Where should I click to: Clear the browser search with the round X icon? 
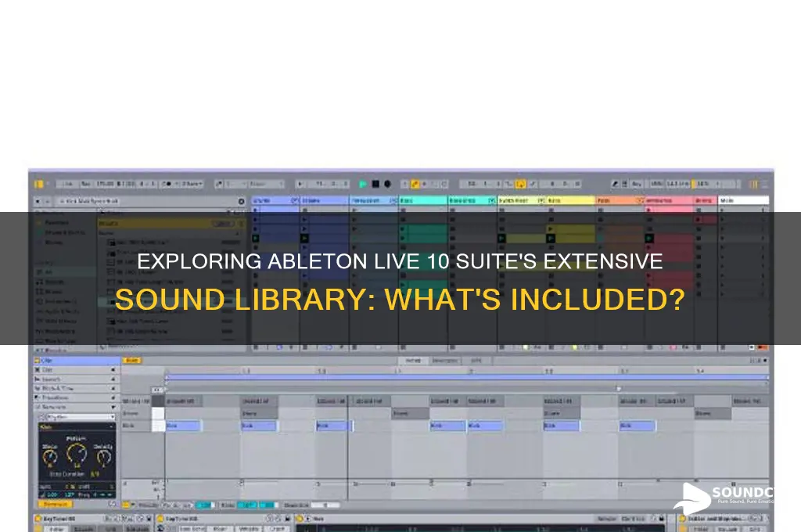click(x=241, y=201)
